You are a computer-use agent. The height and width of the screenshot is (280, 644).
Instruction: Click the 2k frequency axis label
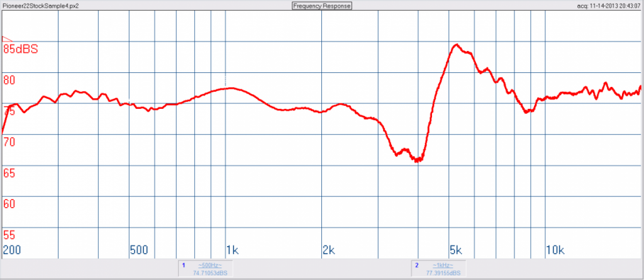328,250
